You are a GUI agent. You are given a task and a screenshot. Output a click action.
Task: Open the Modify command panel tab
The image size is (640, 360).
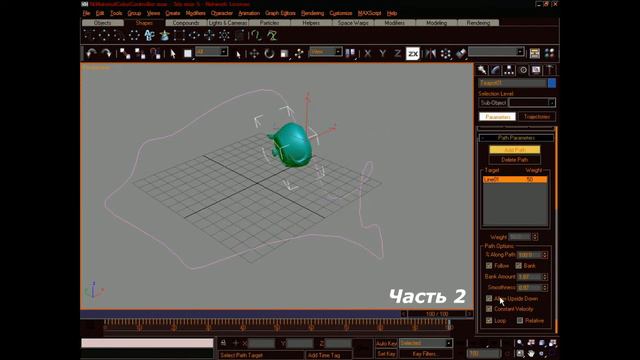pyautogui.click(x=496, y=70)
